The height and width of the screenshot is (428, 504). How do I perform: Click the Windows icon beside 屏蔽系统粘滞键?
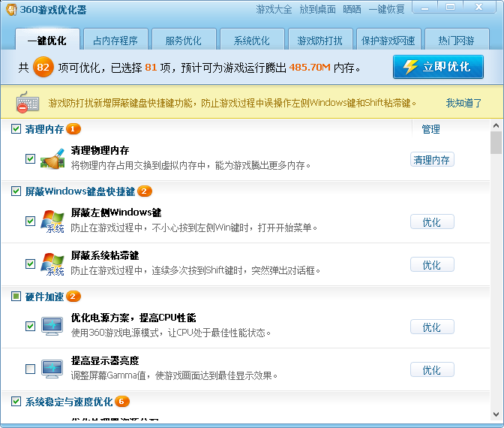[52, 264]
